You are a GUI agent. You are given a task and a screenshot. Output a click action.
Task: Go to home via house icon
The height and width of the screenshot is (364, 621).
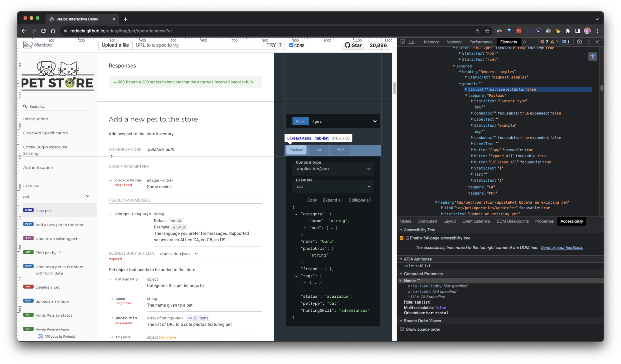pos(53,31)
